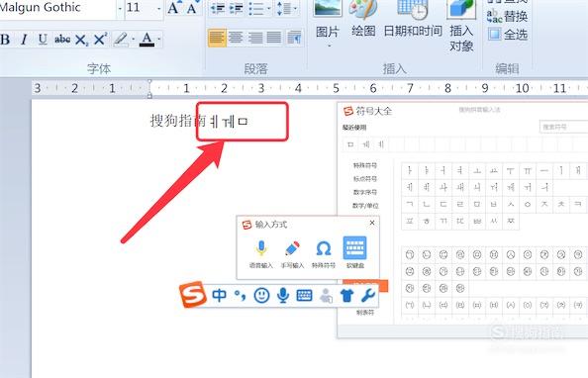Screen dimensions: 588x378
Task: Choose voice input (语音输入)
Action: click(x=261, y=254)
